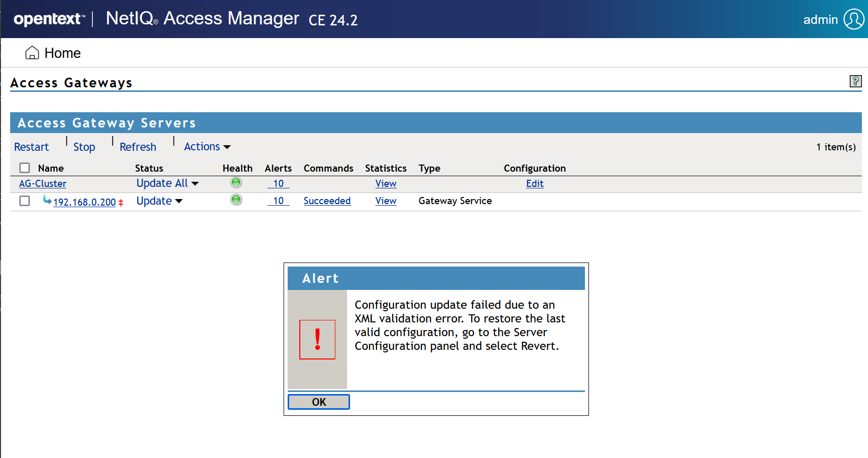Open the Actions dropdown
The image size is (868, 458).
coord(206,146)
